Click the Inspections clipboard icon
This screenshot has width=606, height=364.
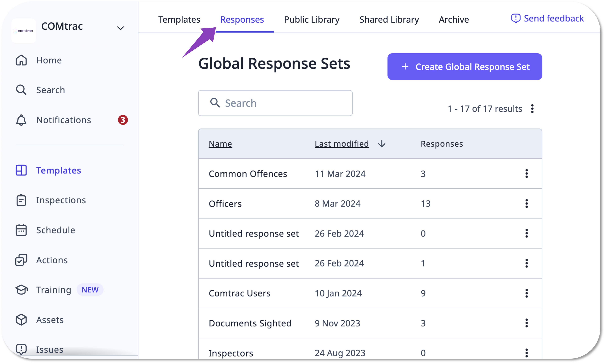[x=21, y=200]
